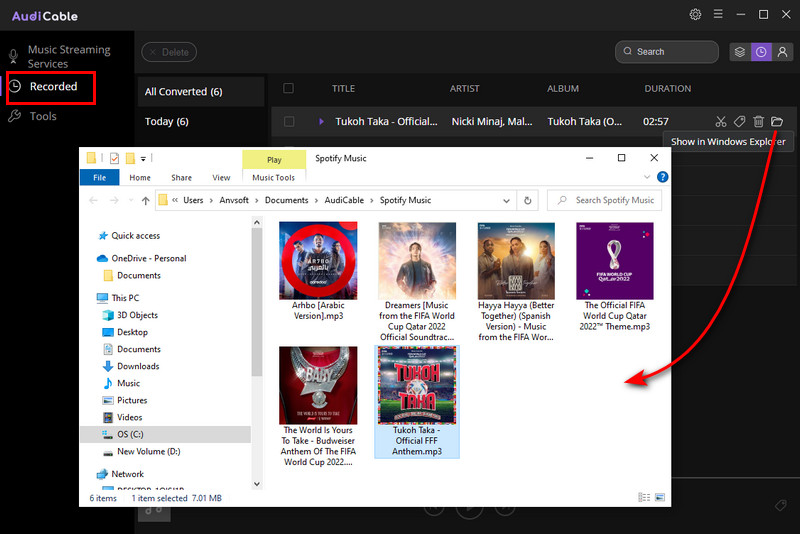The width and height of the screenshot is (800, 534).
Task: Select Dreamers FIFA World Cup file
Action: pos(417,282)
